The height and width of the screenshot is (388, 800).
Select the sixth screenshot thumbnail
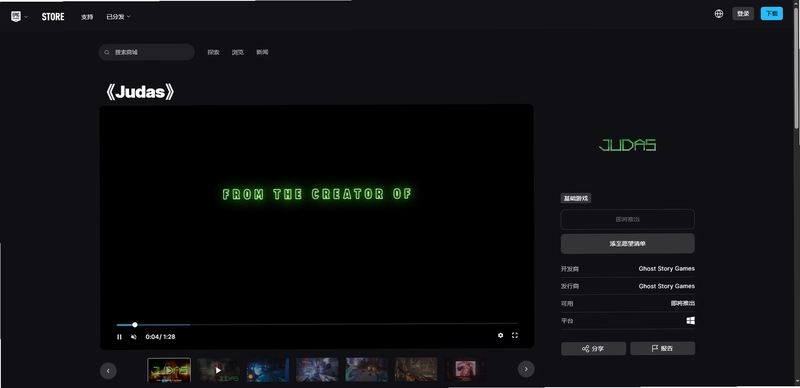coord(416,370)
